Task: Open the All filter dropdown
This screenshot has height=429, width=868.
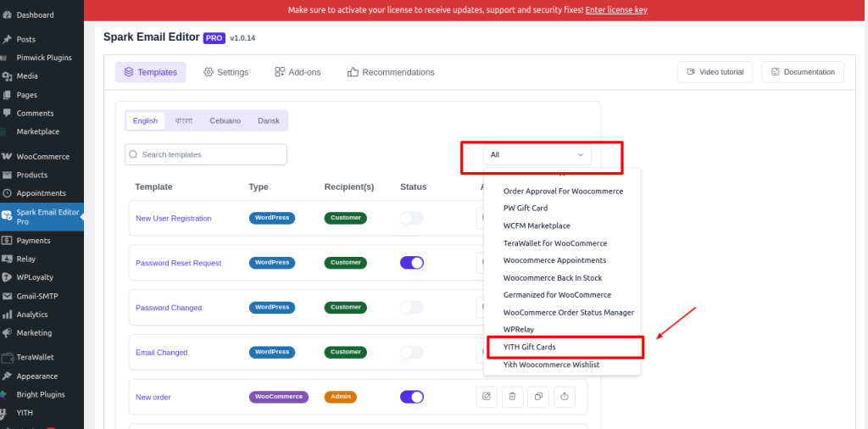Action: click(537, 154)
